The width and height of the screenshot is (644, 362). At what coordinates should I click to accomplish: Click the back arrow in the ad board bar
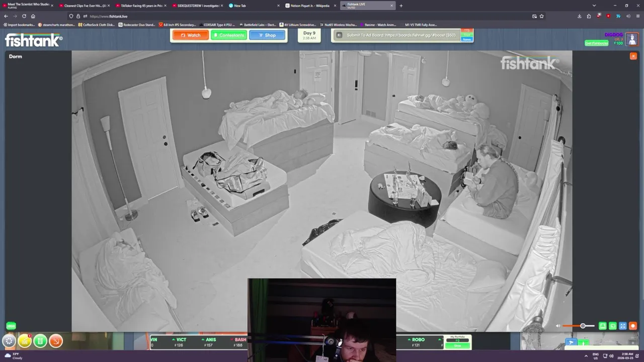(x=339, y=35)
